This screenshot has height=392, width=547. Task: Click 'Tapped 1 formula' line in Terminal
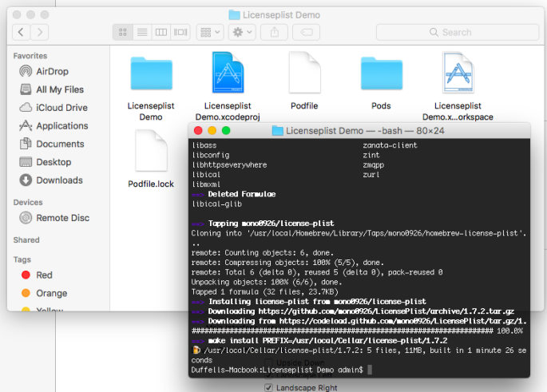(264, 292)
